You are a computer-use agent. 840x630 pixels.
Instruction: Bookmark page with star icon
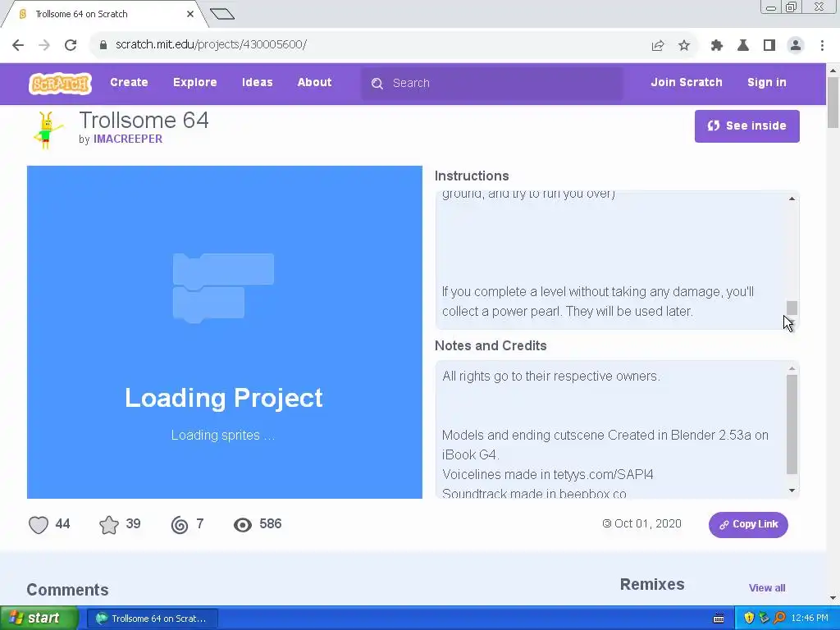pos(684,46)
